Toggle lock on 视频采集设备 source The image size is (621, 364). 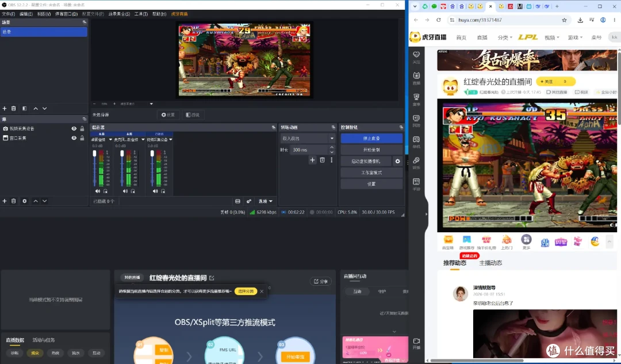tap(82, 129)
